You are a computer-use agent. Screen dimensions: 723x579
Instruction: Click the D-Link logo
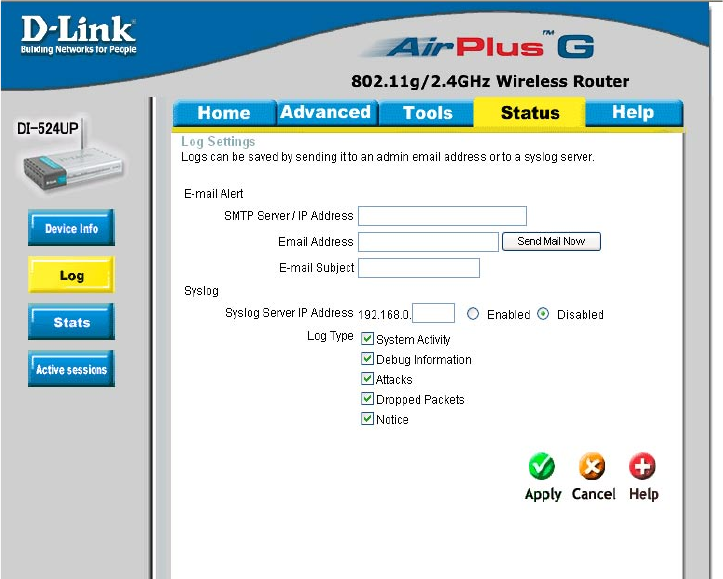click(78, 35)
